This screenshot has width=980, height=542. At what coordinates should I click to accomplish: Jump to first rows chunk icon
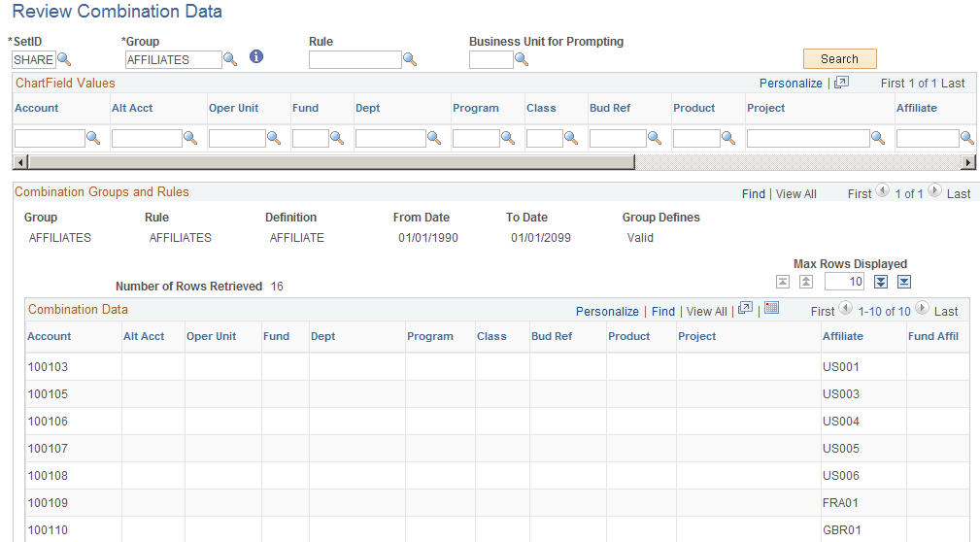783,282
